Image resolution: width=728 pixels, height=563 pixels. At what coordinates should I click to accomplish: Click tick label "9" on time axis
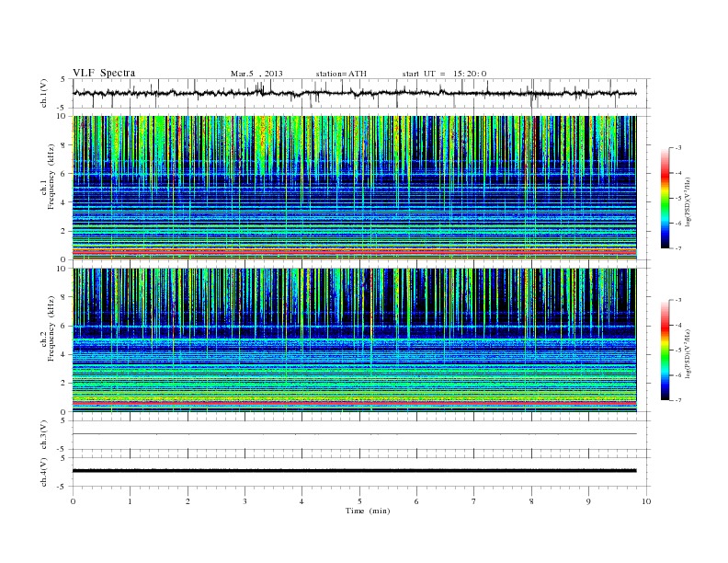(588, 501)
